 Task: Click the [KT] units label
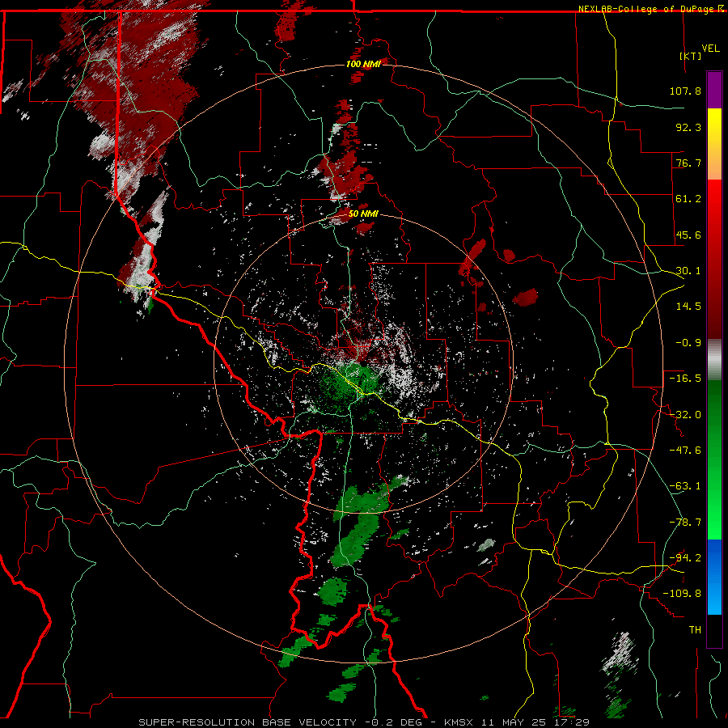[x=690, y=56]
